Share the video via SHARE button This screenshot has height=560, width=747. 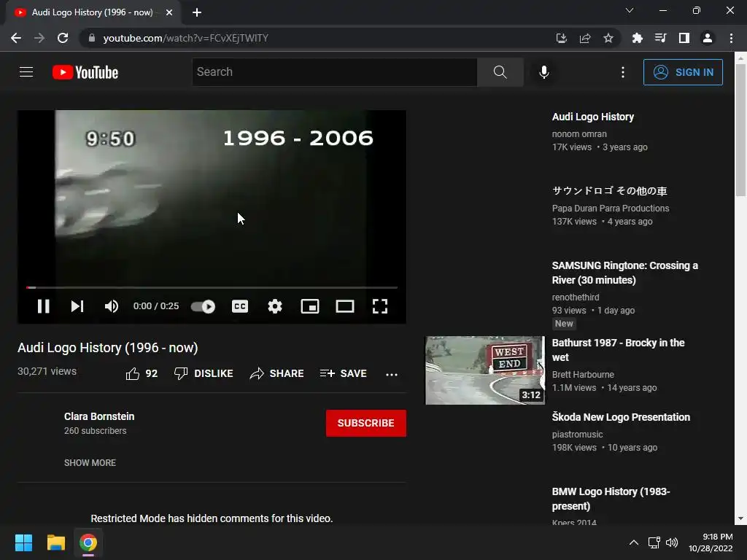click(x=276, y=374)
